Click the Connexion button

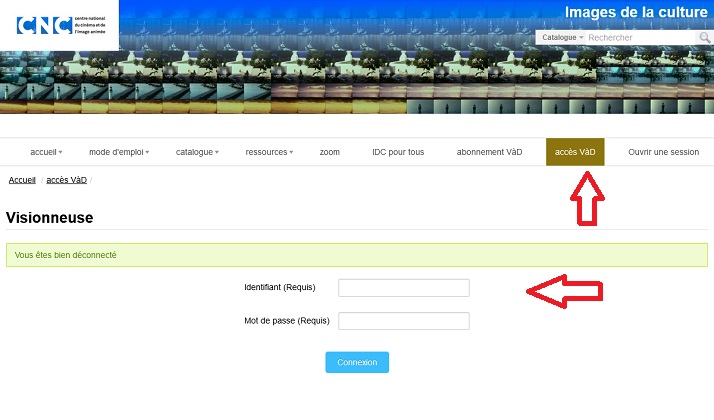[357, 362]
